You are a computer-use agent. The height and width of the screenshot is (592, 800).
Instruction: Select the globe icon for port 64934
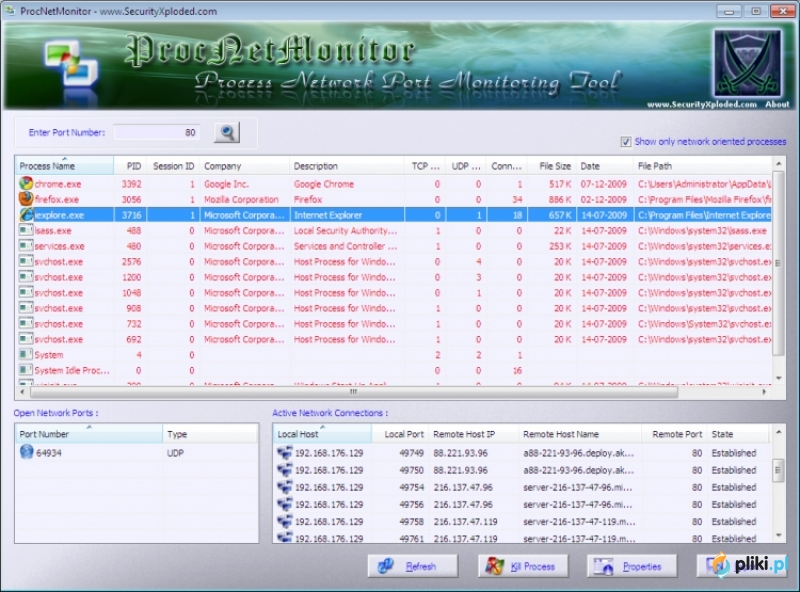pos(26,452)
